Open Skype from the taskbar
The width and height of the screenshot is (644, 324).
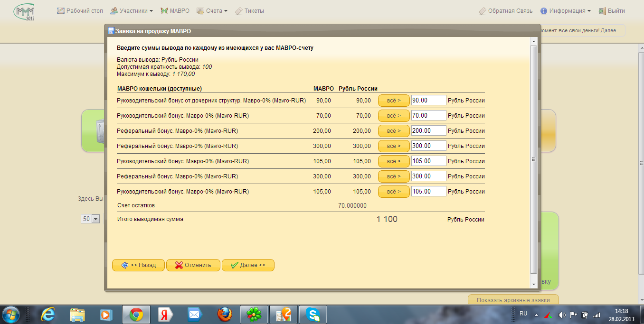tap(313, 314)
